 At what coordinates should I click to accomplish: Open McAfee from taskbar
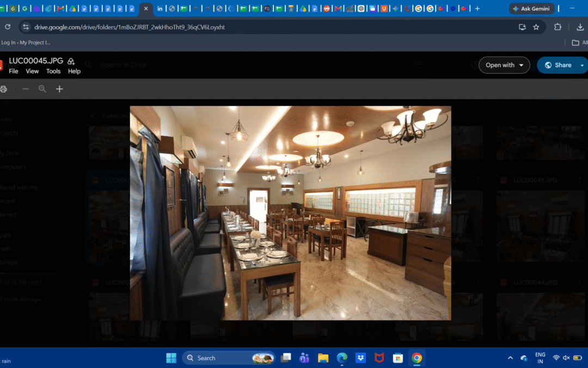pos(379,358)
